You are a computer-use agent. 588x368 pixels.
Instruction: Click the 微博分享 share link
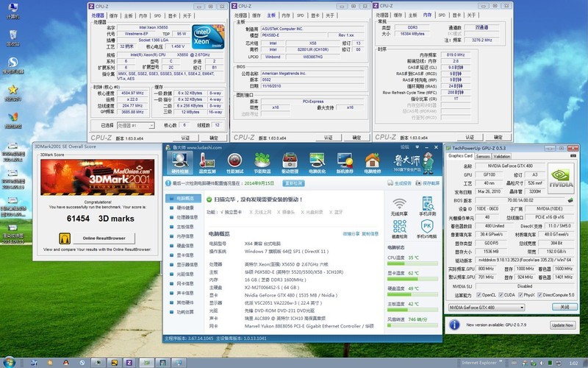[351, 233]
